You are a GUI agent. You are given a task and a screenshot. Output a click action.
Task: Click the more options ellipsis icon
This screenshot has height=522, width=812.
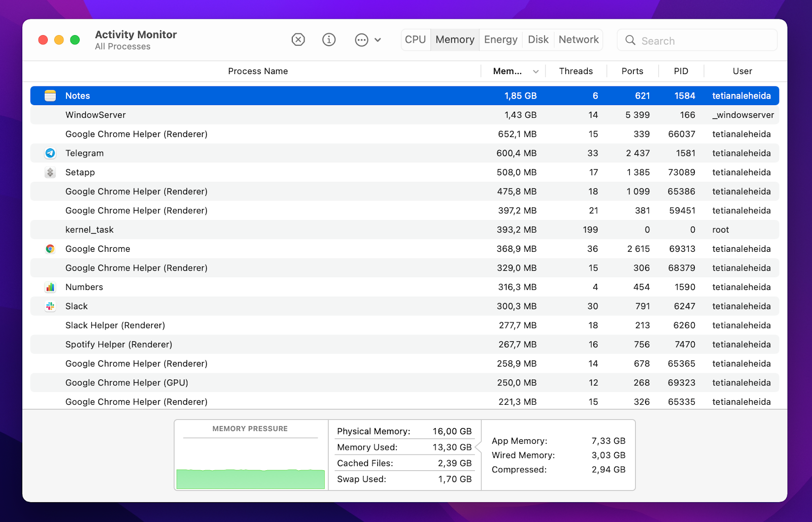(361, 40)
